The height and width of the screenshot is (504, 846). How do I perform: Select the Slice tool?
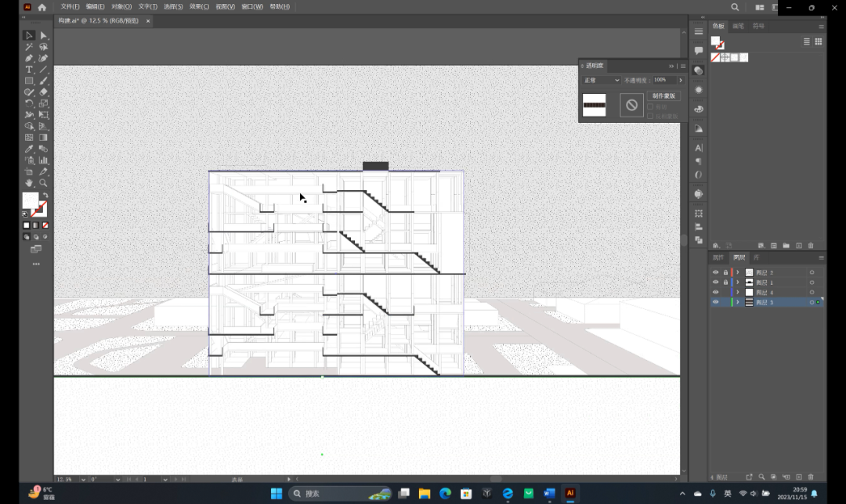coord(44,171)
